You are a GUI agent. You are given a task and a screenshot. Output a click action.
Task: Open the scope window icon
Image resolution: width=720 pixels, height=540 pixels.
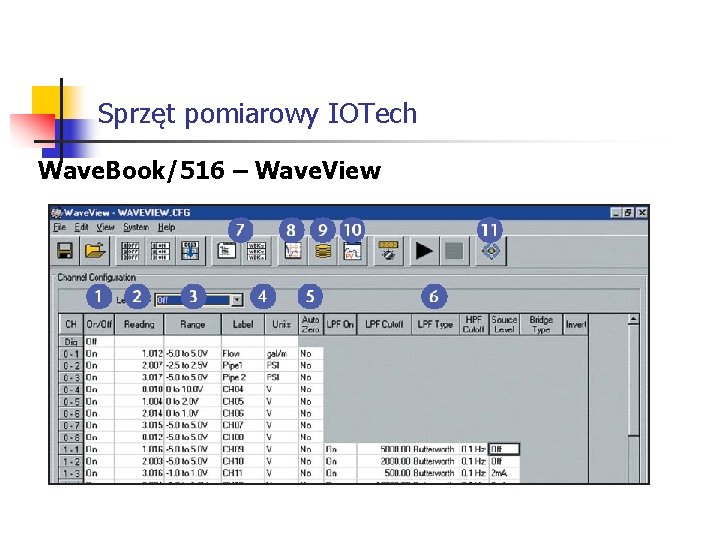pyautogui.click(x=292, y=251)
